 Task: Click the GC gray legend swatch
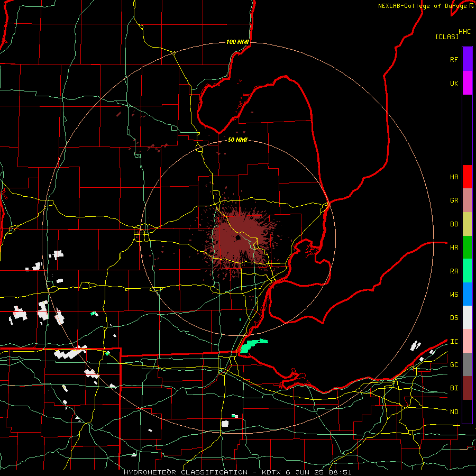(x=467, y=364)
